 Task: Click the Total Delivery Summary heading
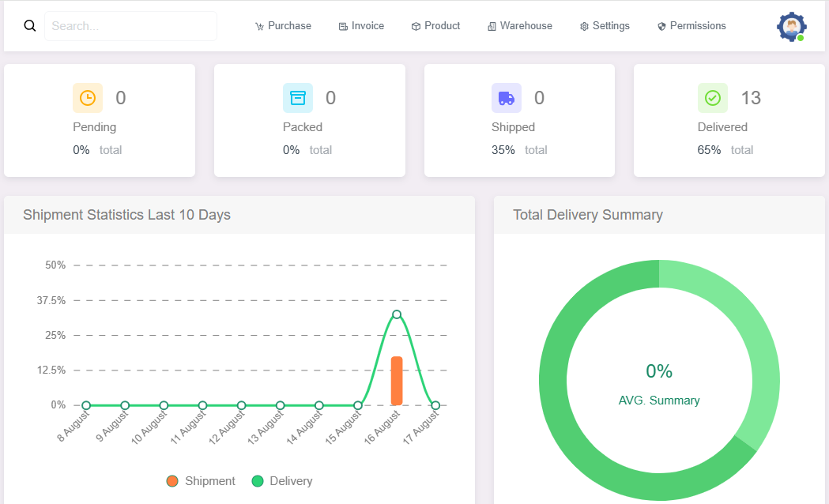click(588, 215)
